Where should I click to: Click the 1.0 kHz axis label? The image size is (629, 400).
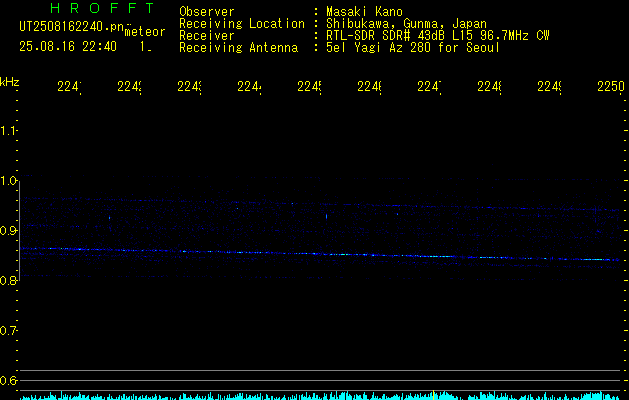click(x=8, y=181)
